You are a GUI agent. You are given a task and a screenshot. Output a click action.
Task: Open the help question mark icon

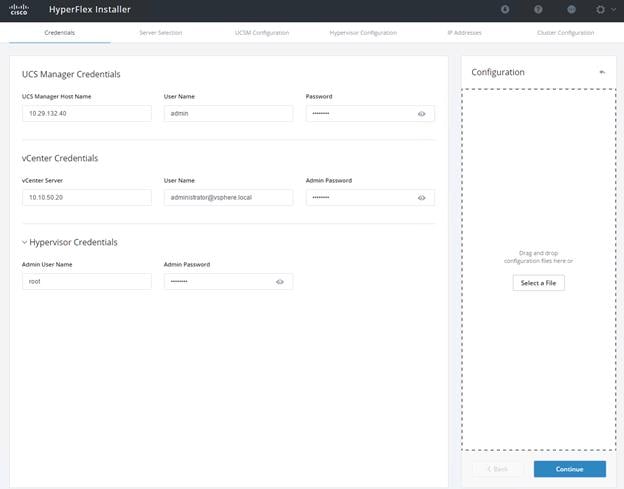538,9
